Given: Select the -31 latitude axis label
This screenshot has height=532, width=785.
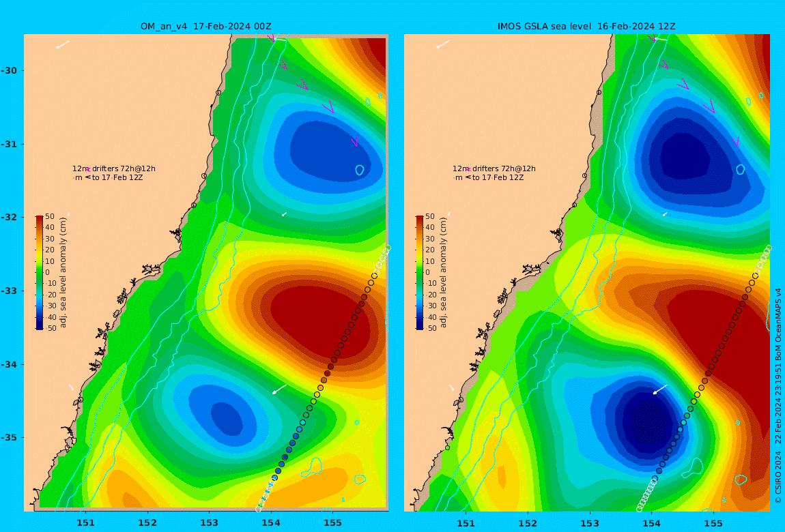Looking at the screenshot, I should tap(8, 144).
